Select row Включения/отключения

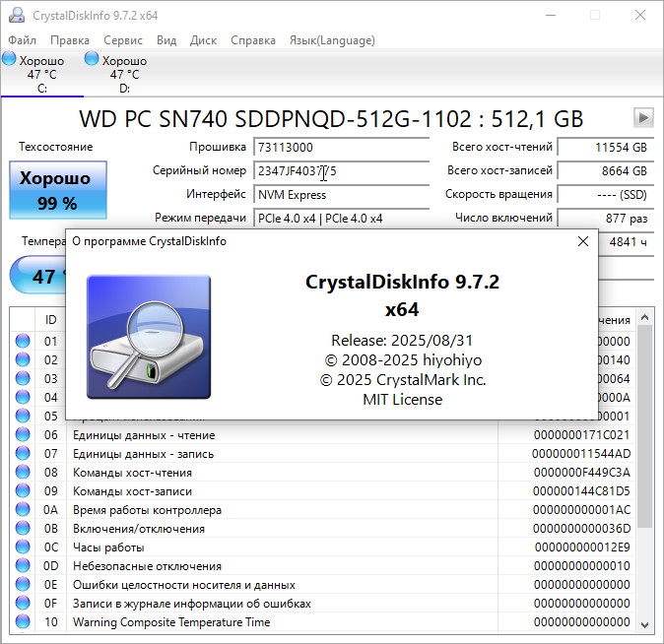(323, 529)
